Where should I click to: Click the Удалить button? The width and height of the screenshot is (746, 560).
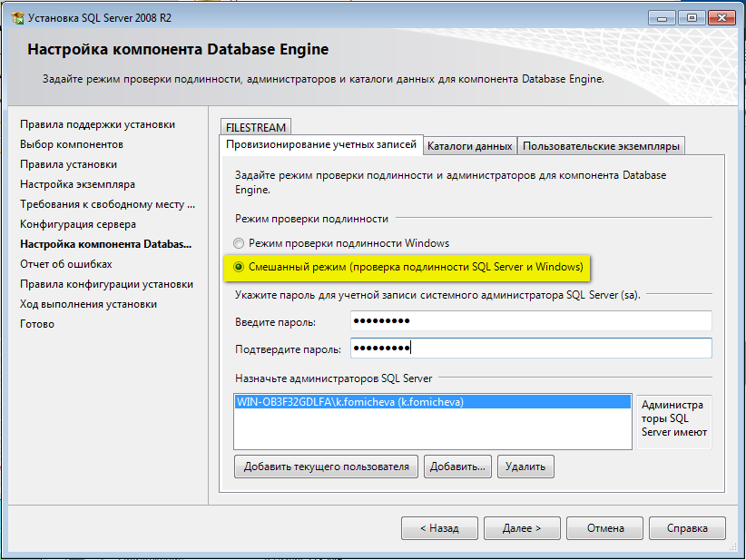(x=525, y=467)
